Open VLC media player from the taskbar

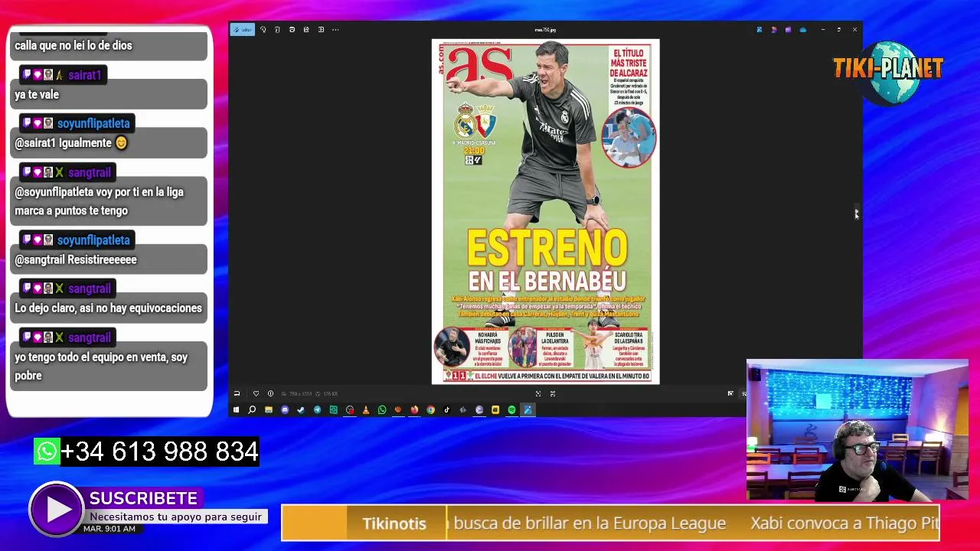pos(365,410)
